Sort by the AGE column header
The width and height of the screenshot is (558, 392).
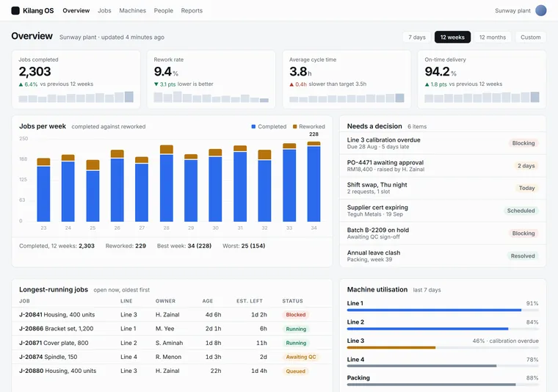click(208, 301)
